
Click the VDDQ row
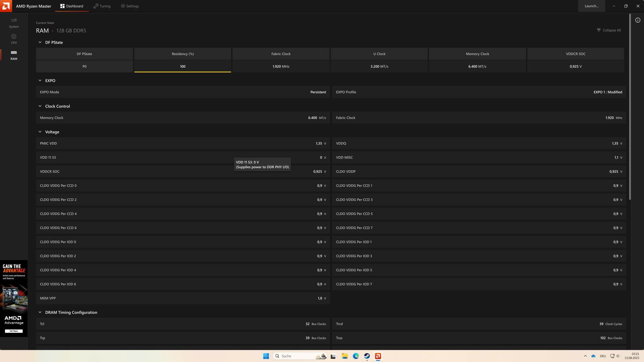[x=479, y=143]
